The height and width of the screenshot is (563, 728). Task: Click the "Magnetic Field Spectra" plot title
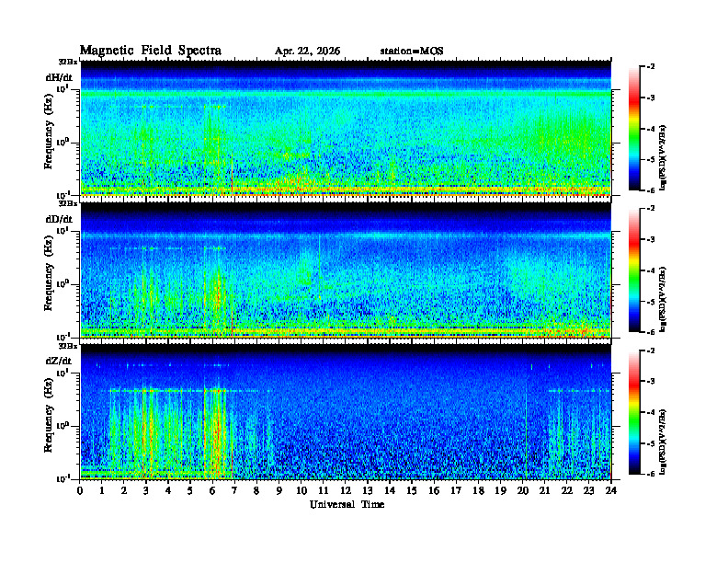[x=151, y=51]
